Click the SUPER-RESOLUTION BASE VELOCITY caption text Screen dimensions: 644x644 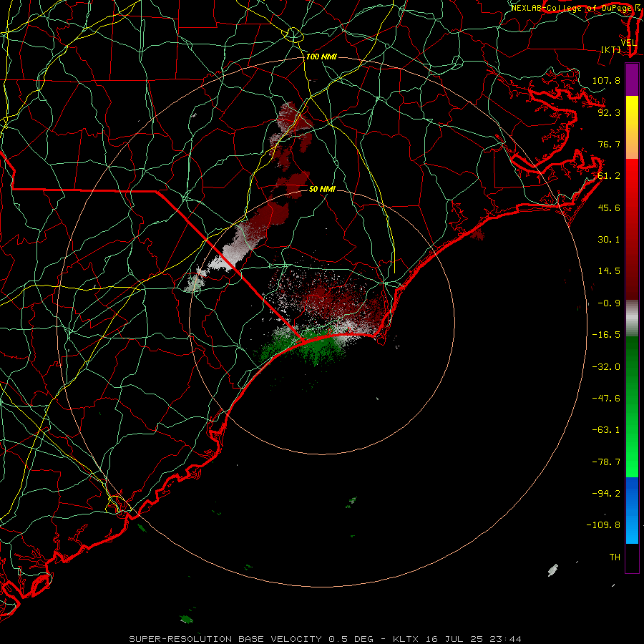click(x=227, y=639)
